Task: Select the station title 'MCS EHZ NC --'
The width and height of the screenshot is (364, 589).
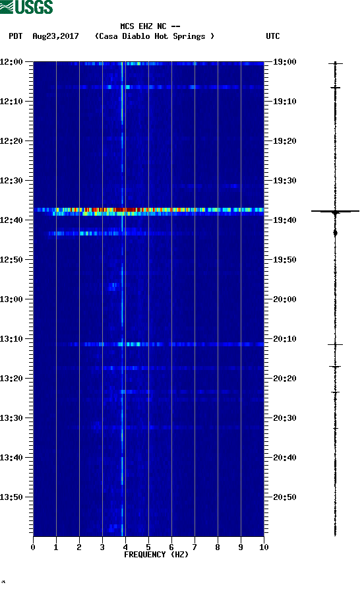Action: coord(150,26)
